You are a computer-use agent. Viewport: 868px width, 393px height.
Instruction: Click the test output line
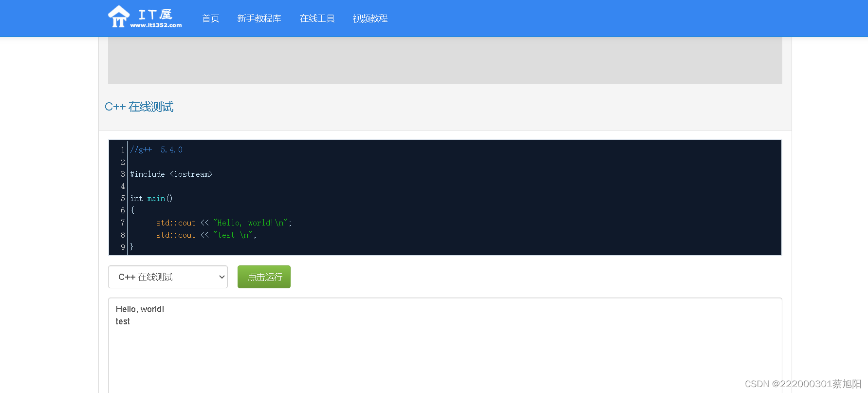[123, 321]
